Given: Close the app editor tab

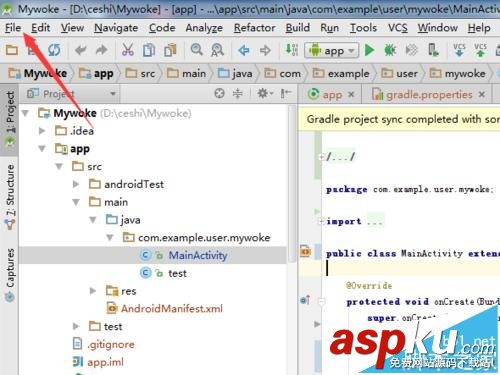Looking at the screenshot, I should tap(351, 95).
